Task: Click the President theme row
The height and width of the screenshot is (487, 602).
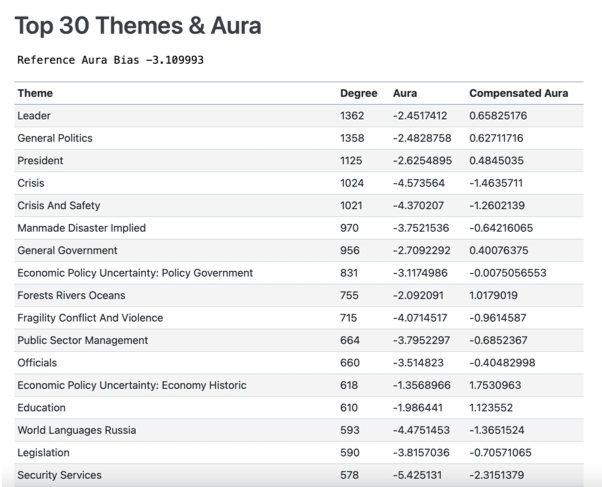Action: [40, 161]
